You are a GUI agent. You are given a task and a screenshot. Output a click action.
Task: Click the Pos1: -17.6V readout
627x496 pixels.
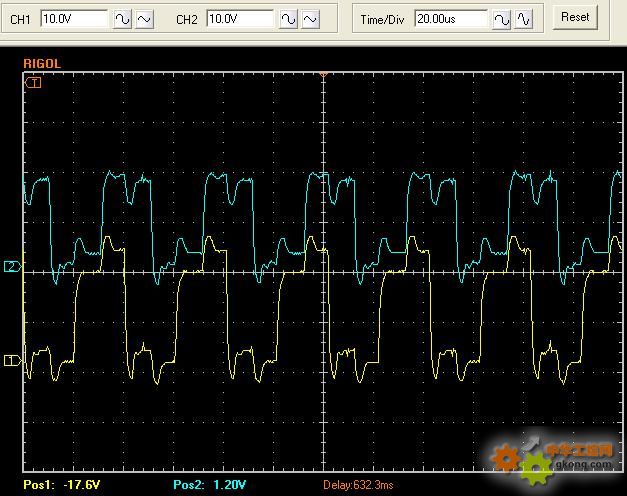62,485
